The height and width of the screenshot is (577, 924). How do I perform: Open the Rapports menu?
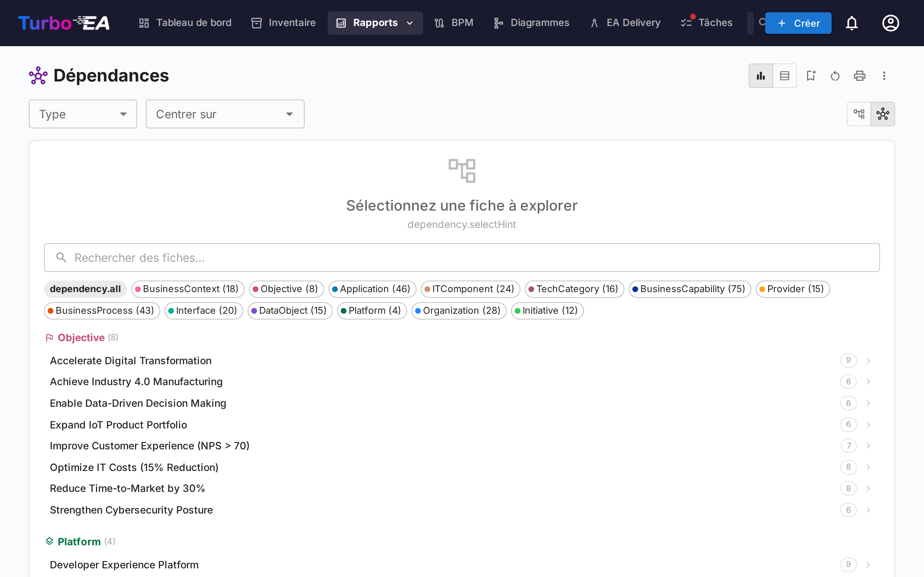(375, 23)
